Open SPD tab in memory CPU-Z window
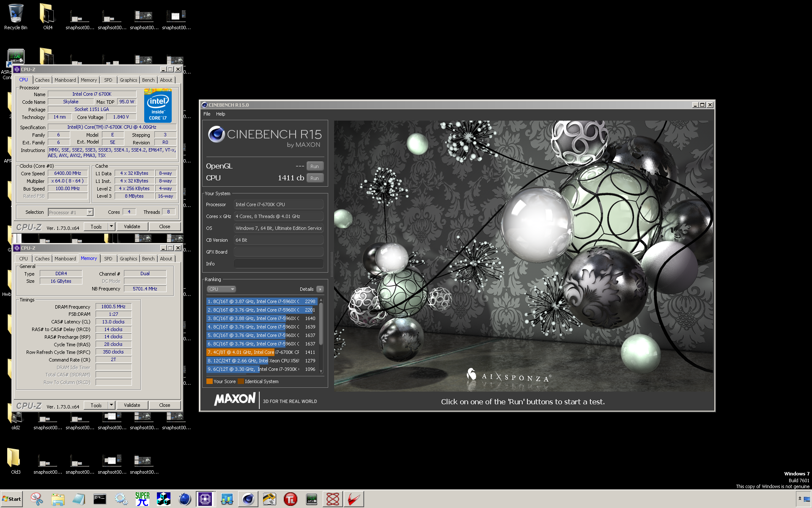This screenshot has width=812, height=508. pyautogui.click(x=108, y=259)
